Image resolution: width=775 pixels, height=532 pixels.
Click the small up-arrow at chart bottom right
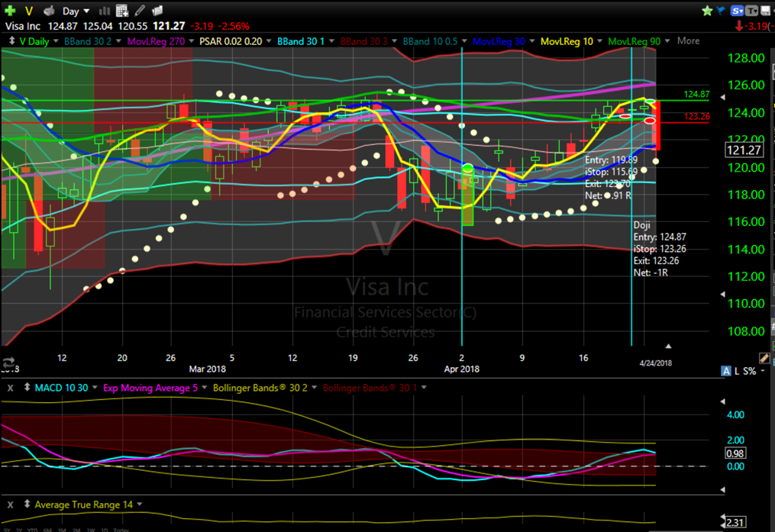pos(668,347)
